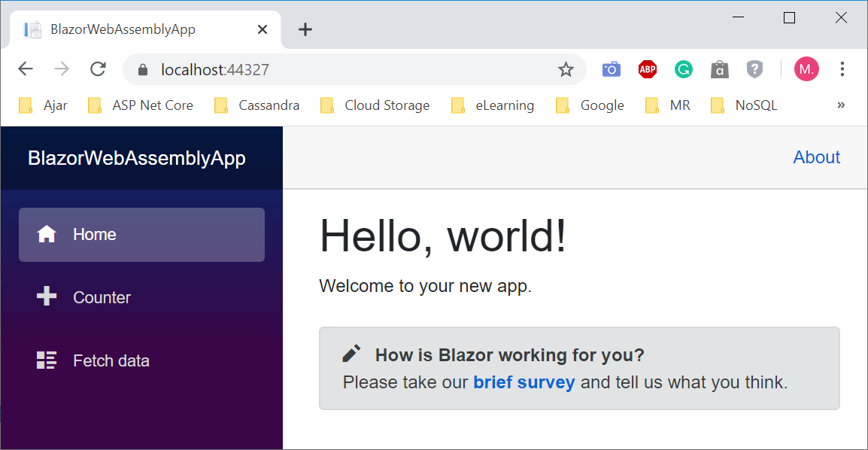Click the plus icon next to Counter

point(47,296)
